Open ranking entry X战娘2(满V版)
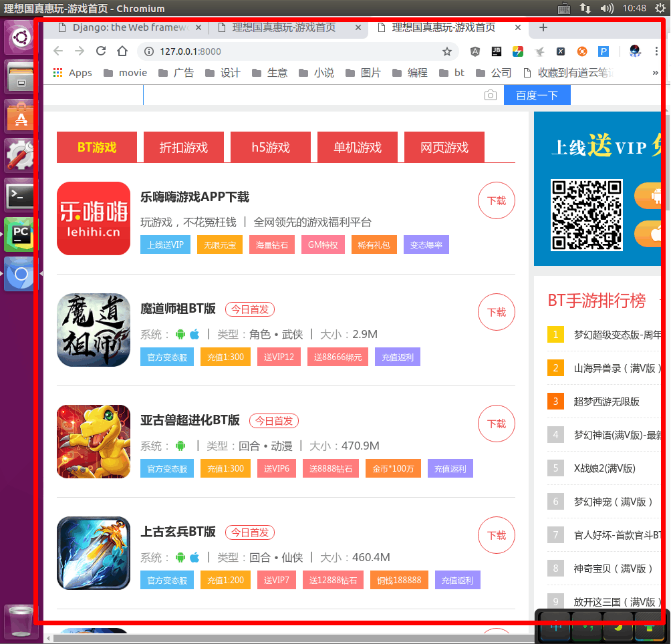 604,468
